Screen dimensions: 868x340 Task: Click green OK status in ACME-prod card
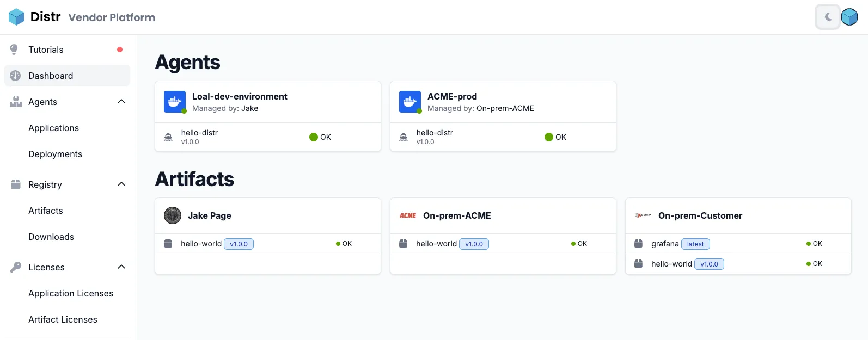(555, 137)
